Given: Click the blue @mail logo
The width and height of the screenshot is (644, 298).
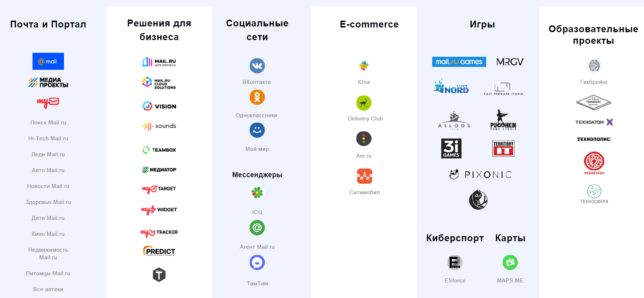Looking at the screenshot, I should point(48,61).
